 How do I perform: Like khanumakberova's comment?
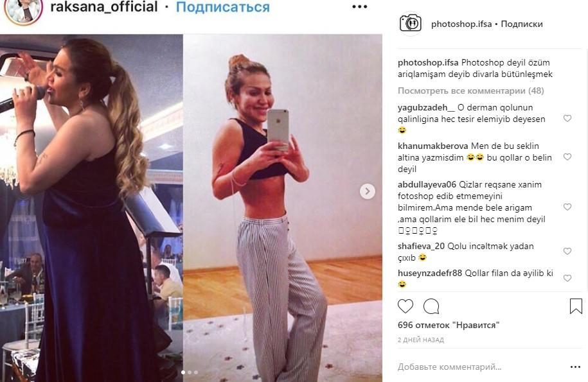[x=567, y=157]
